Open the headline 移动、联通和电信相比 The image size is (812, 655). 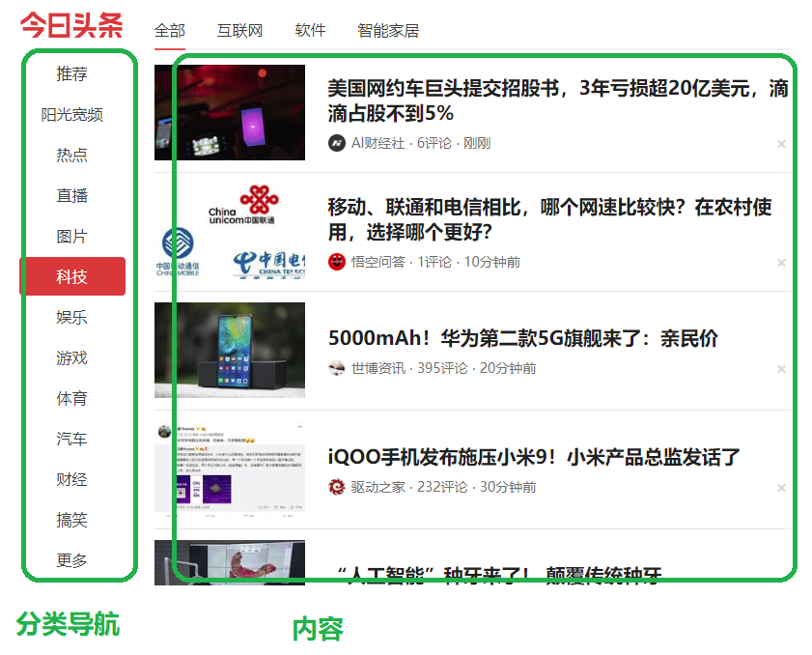550,219
